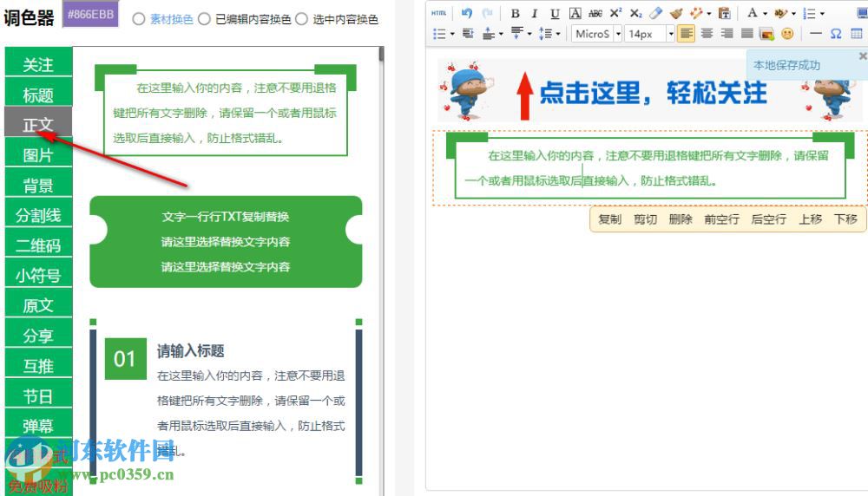This screenshot has width=868, height=496.
Task: Insert an image
Action: (767, 35)
